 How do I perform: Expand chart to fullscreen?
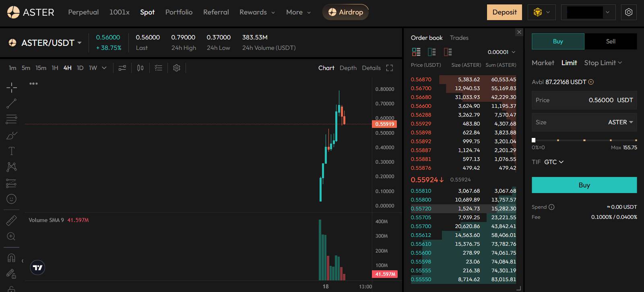tap(390, 68)
